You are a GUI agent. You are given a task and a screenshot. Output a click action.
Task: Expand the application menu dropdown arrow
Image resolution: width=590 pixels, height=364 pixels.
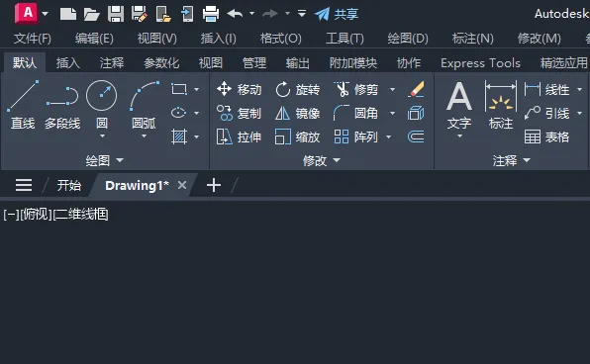[46, 14]
